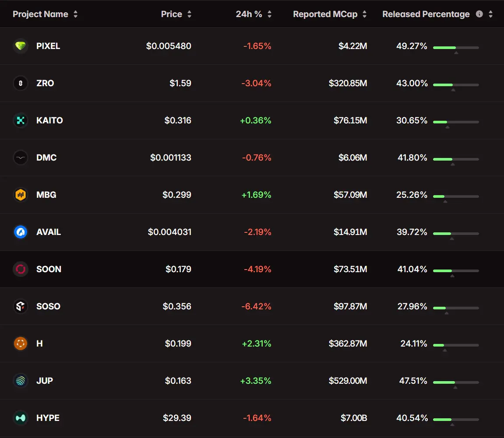This screenshot has width=504, height=438.
Task: Click the KAITO token logo icon
Action: click(21, 120)
